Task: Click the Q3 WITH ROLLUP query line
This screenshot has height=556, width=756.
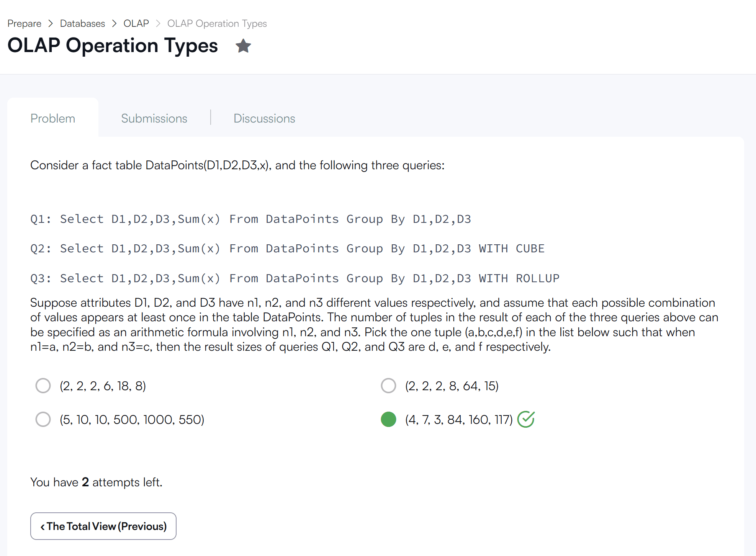Action: pos(295,278)
